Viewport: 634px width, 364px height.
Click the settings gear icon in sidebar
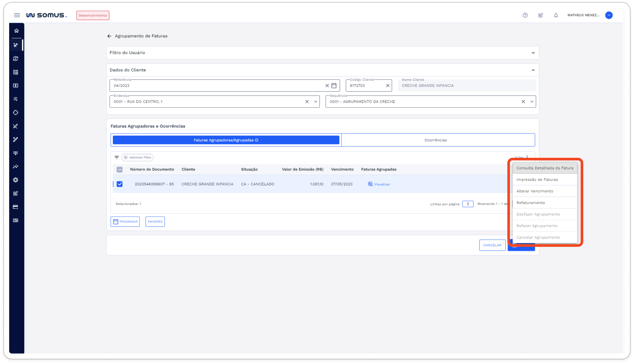[16, 180]
